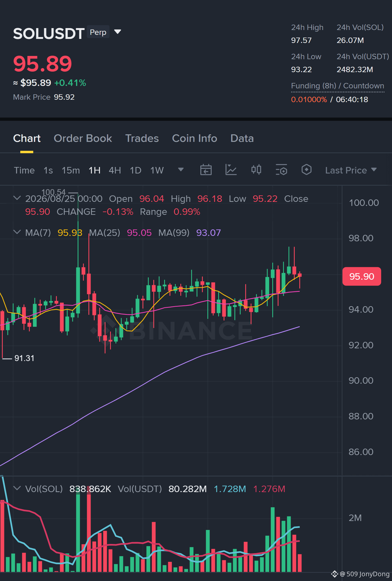This screenshot has height=581, width=392.
Task: Click the Open value 96.04
Action: [x=152, y=199]
